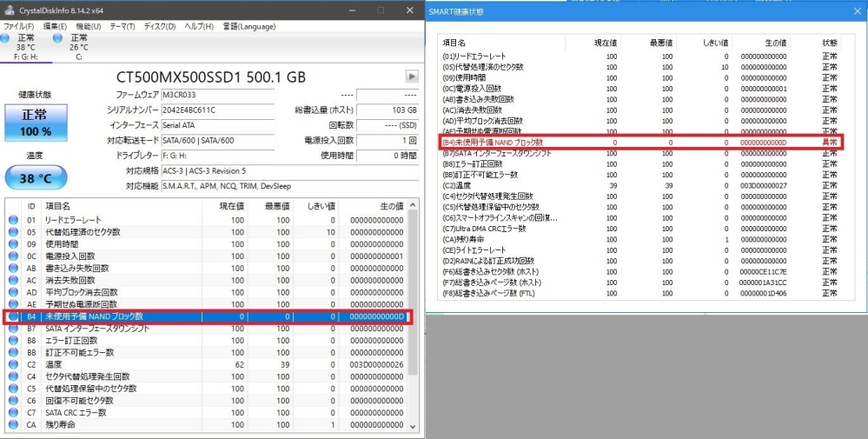Image resolution: width=868 pixels, height=439 pixels.
Task: Select (CA)残り寿命 row in SMART健康状態 window
Action: point(640,239)
